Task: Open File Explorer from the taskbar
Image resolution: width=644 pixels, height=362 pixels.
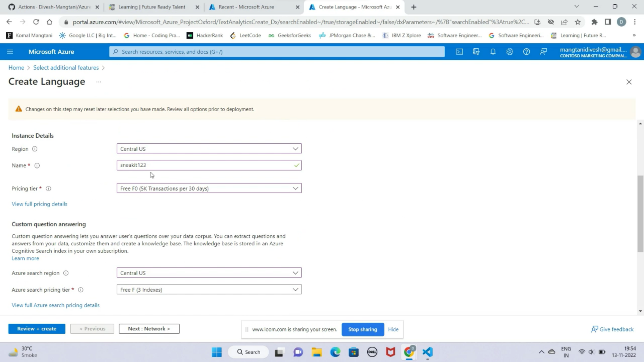Action: pos(317,352)
